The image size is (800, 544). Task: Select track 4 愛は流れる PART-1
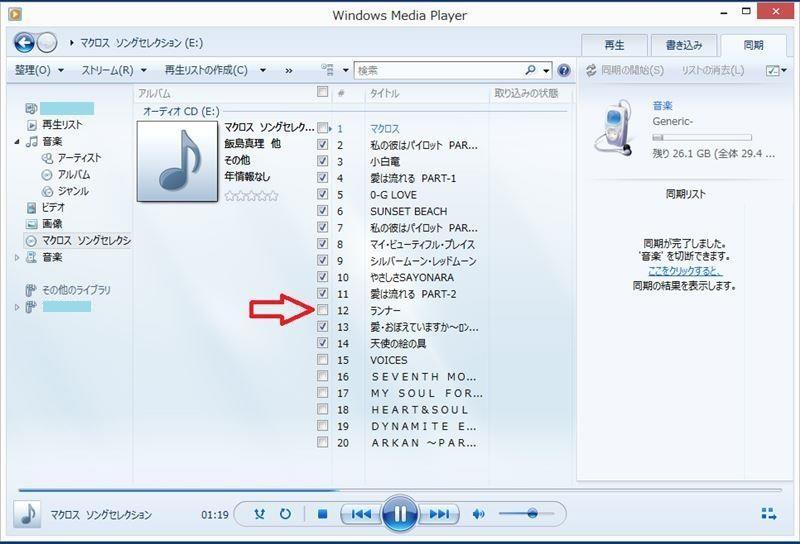413,178
